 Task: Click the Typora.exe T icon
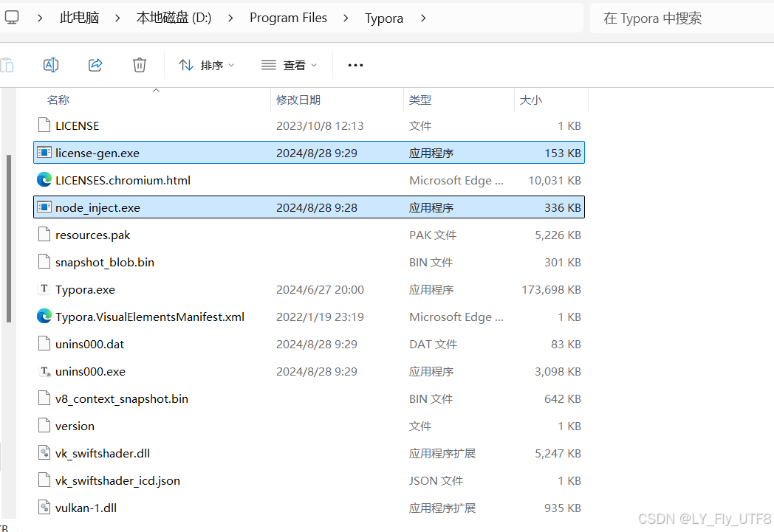(x=44, y=289)
